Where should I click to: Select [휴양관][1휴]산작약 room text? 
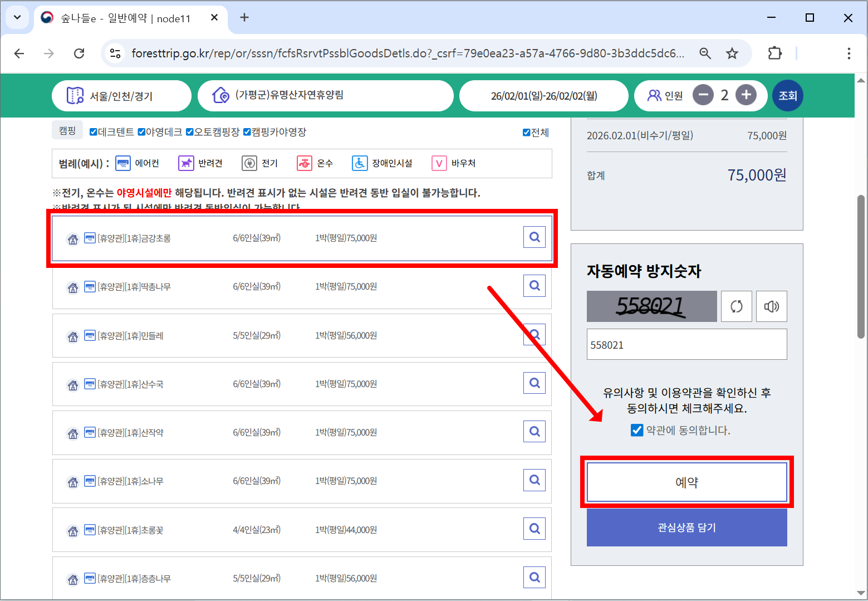(x=131, y=433)
